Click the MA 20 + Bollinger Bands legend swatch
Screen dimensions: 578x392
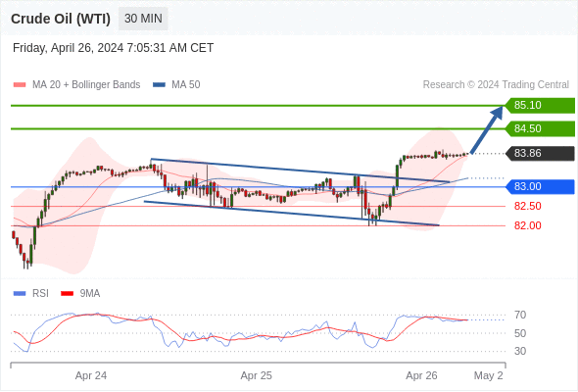tap(20, 85)
